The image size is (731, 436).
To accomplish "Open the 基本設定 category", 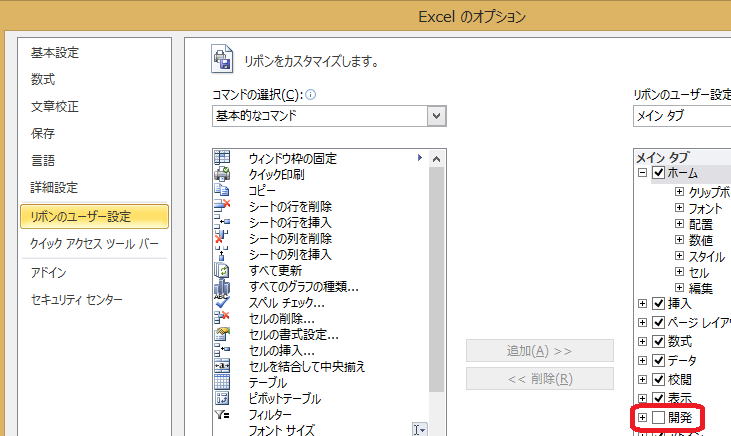I will point(55,52).
